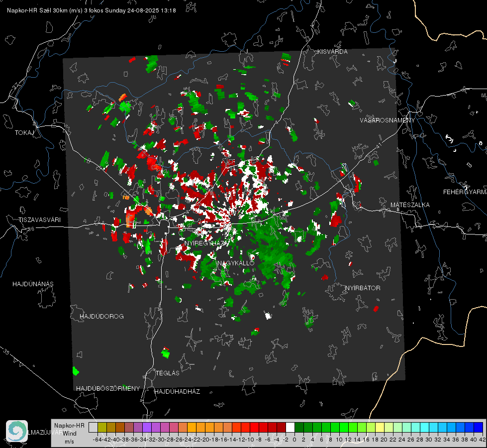Select the HAJDÚDOROG town label

click(x=101, y=317)
